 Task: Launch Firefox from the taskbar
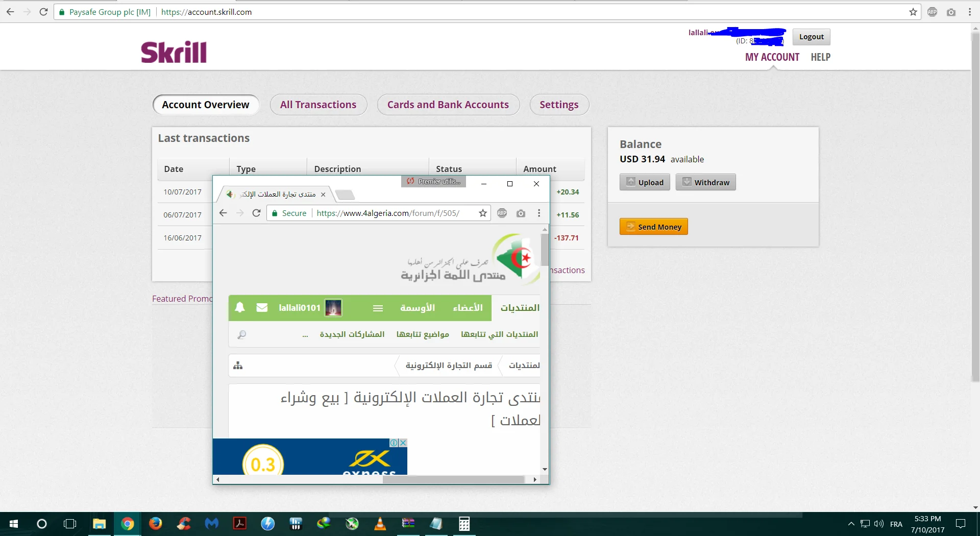click(x=155, y=524)
